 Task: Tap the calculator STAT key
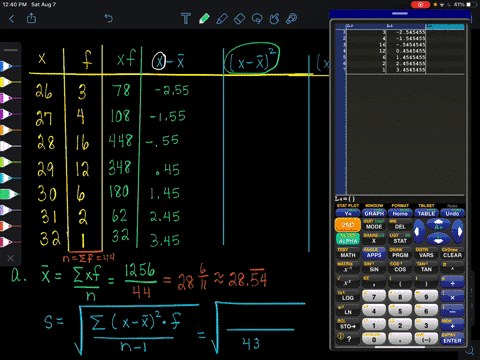[400, 241]
